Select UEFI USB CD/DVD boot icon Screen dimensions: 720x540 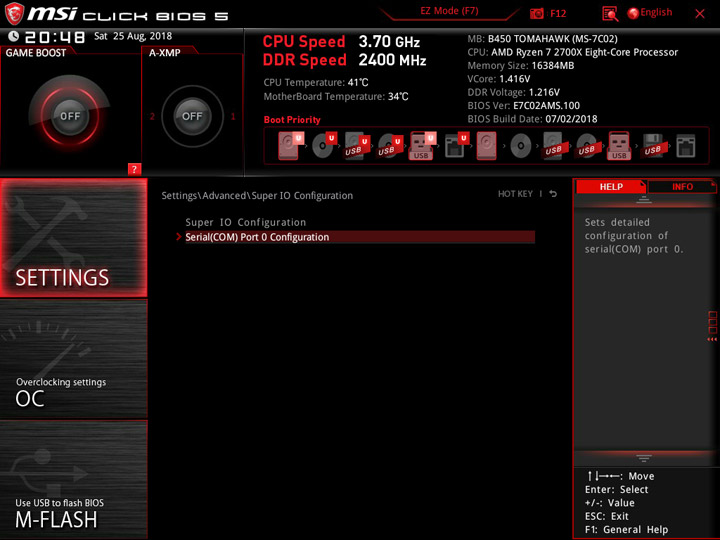pos(390,146)
